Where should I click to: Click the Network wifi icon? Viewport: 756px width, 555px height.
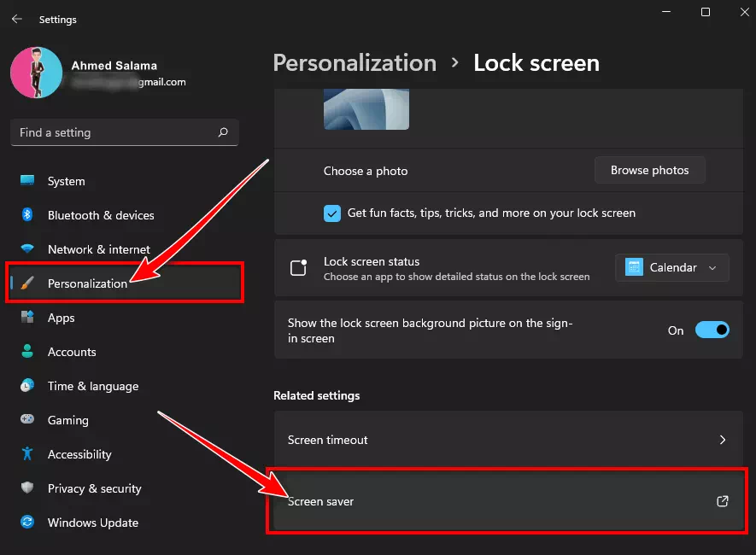coord(27,248)
